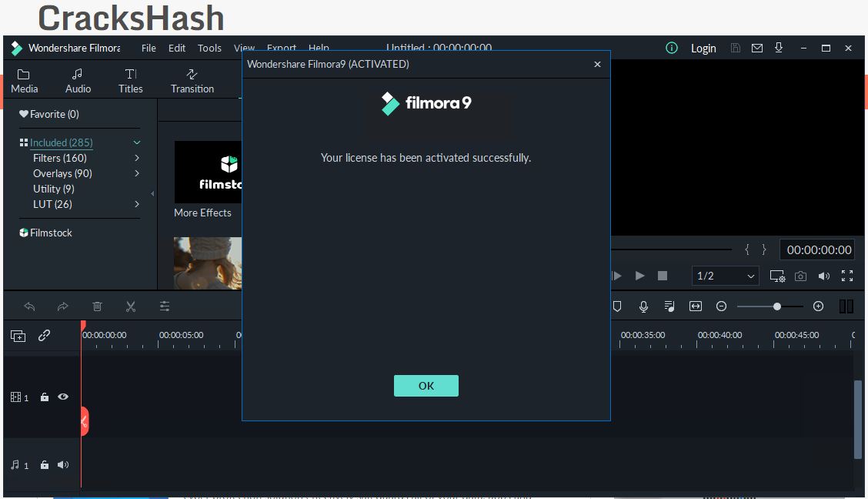Click the Delete trash icon
Screen dimensions: 868x499
point(97,306)
